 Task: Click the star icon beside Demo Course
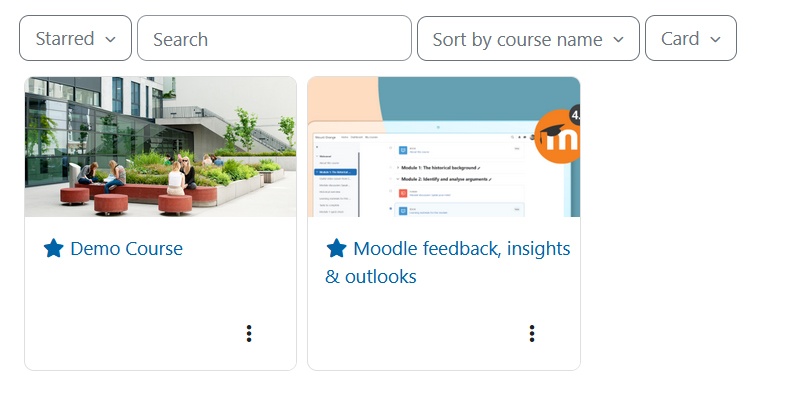pos(54,248)
